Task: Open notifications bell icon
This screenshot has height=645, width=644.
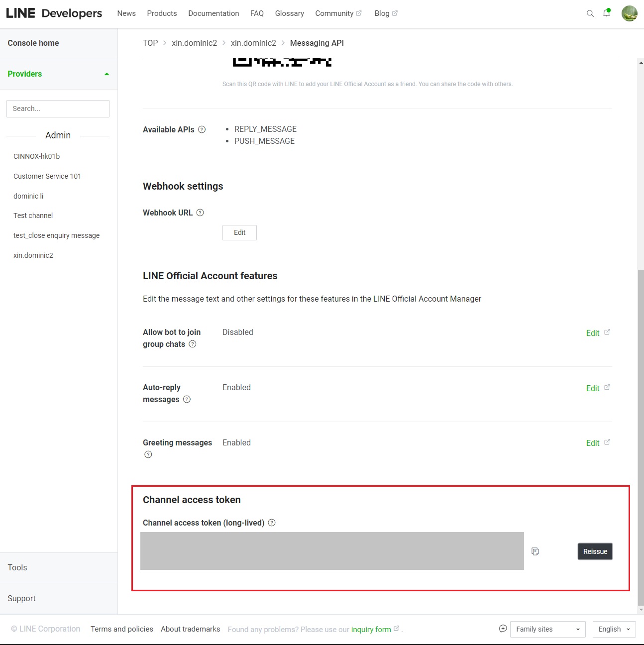Action: pyautogui.click(x=607, y=13)
